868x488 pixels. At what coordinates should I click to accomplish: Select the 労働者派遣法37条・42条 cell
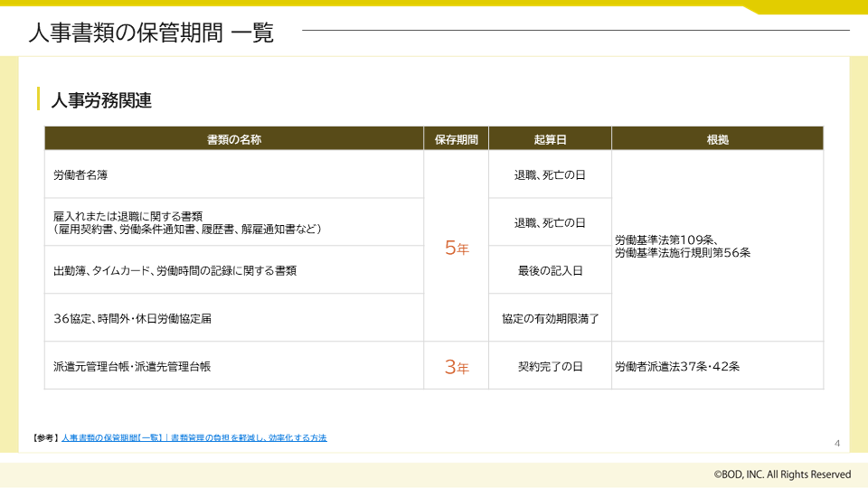(x=678, y=366)
